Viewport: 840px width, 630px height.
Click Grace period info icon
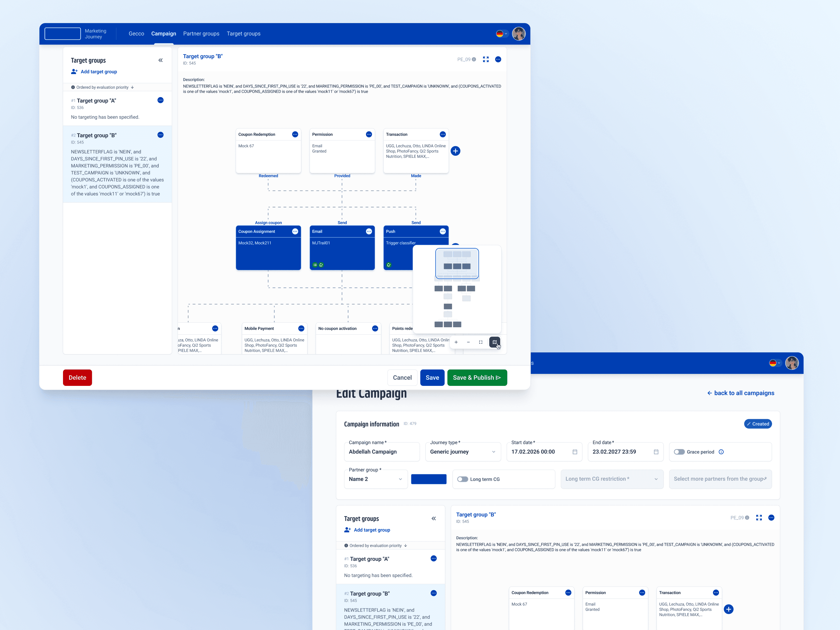click(x=721, y=452)
